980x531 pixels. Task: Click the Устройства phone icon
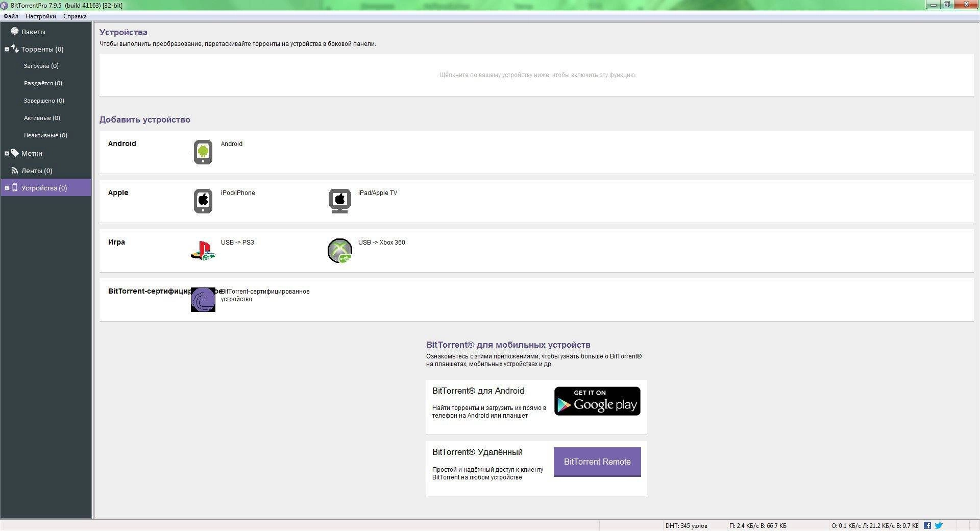[15, 187]
